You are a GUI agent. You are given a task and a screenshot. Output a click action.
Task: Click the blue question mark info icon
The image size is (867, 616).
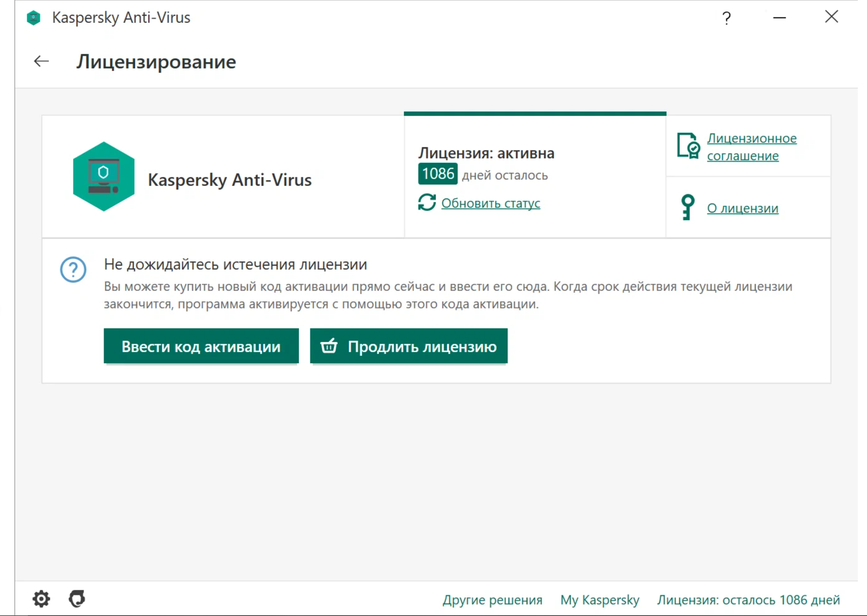tap(73, 269)
